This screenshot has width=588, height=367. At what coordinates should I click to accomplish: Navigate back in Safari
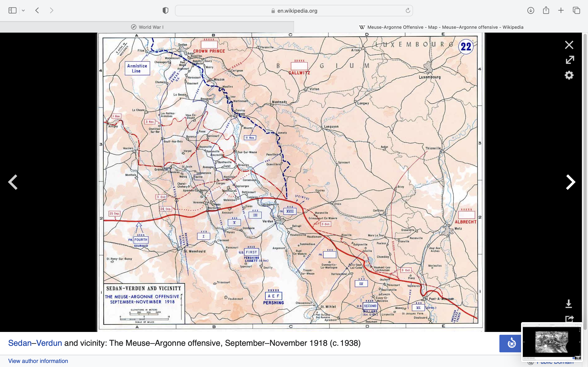click(x=37, y=10)
